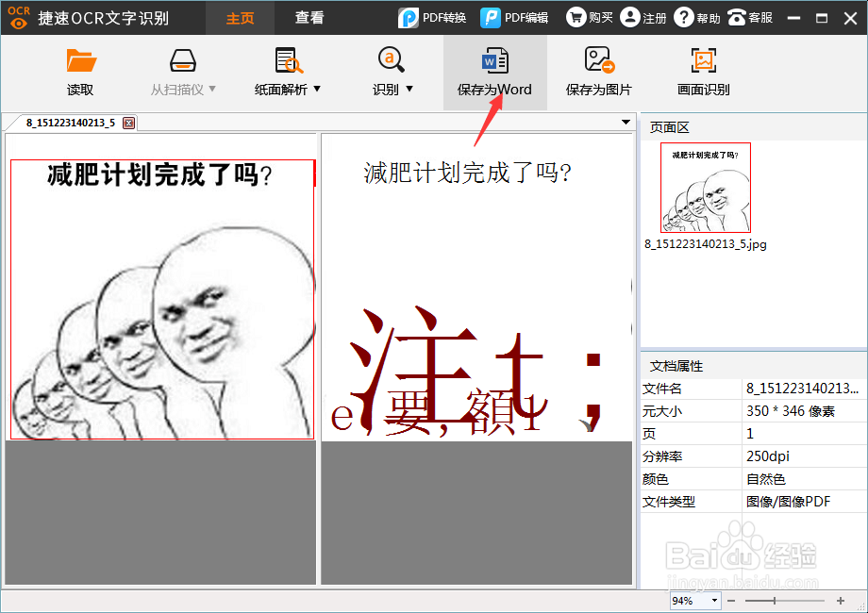The width and height of the screenshot is (868, 613).
Task: Open PDF转换 tool
Action: point(432,18)
